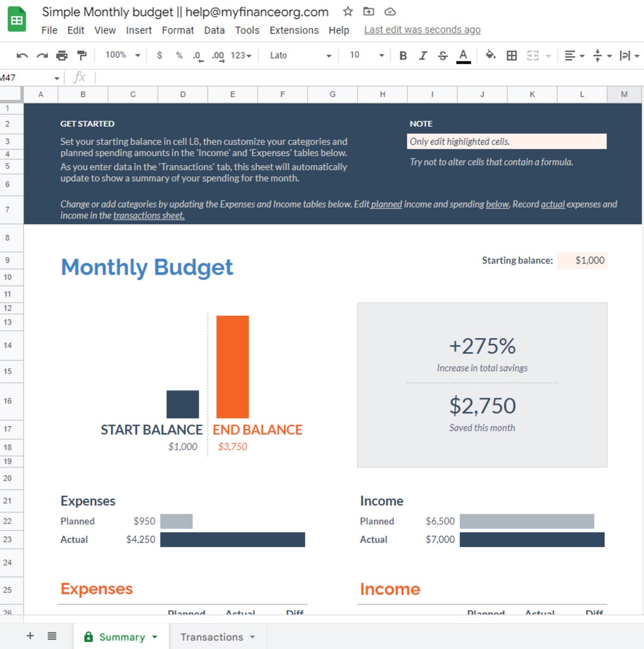The height and width of the screenshot is (649, 644).
Task: Open the Extensions menu
Action: 294,30
